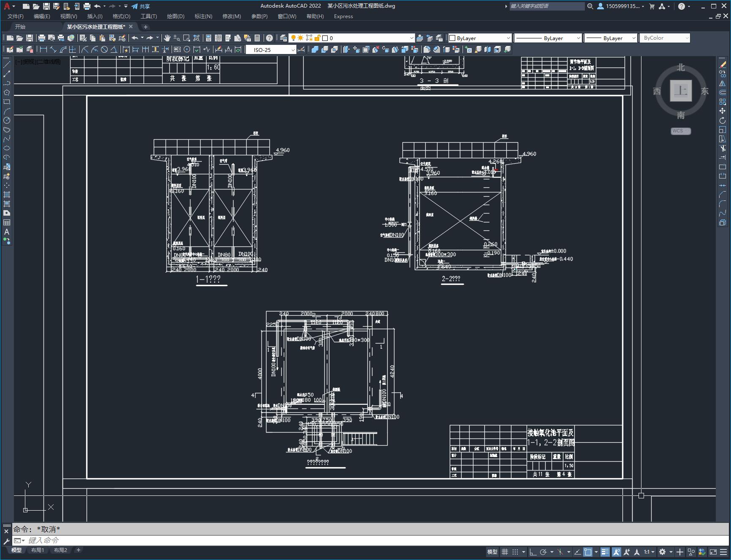Select the Move tool in modify toolbar
This screenshot has height=560, width=731.
[x=723, y=111]
